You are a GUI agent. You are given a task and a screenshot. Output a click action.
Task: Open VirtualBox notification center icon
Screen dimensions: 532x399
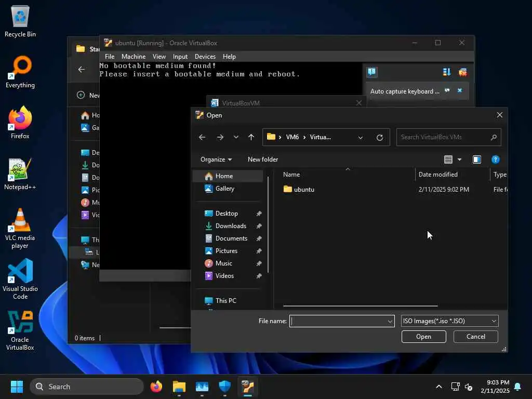[372, 72]
